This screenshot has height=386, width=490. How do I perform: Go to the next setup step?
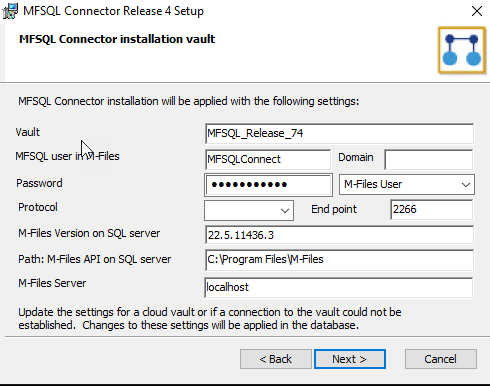click(x=350, y=359)
